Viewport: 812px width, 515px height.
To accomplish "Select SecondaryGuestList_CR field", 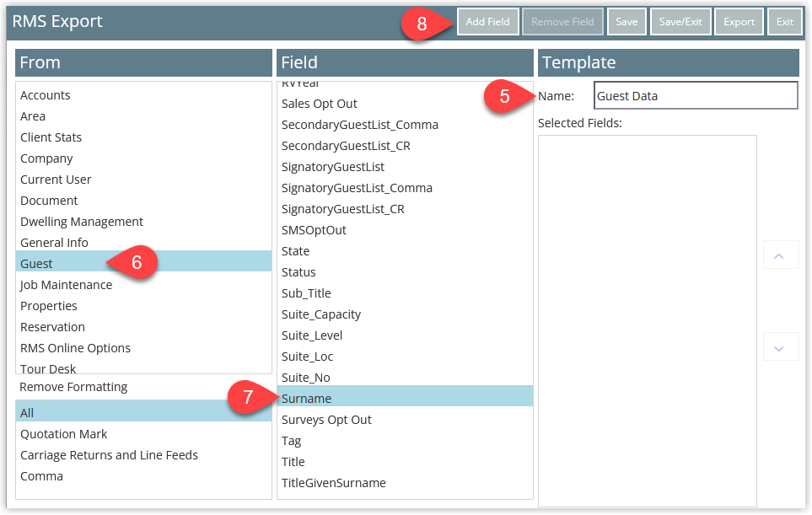I will pyautogui.click(x=405, y=146).
